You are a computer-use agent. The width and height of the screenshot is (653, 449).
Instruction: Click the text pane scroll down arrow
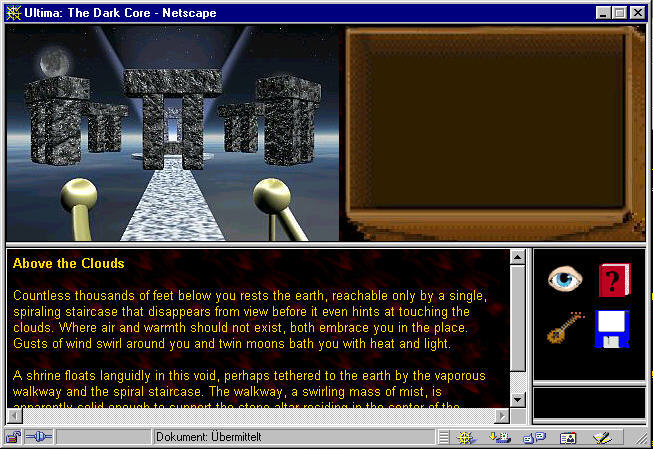(x=517, y=400)
